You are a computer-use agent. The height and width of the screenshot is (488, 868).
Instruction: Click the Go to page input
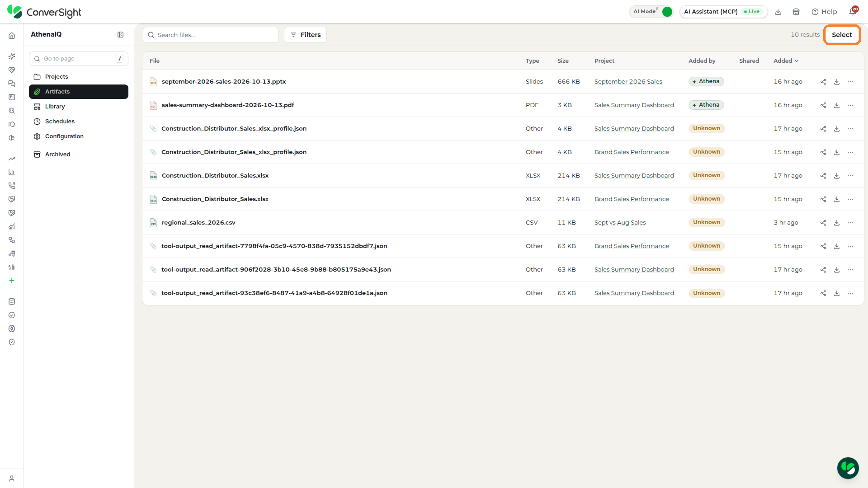click(x=79, y=59)
